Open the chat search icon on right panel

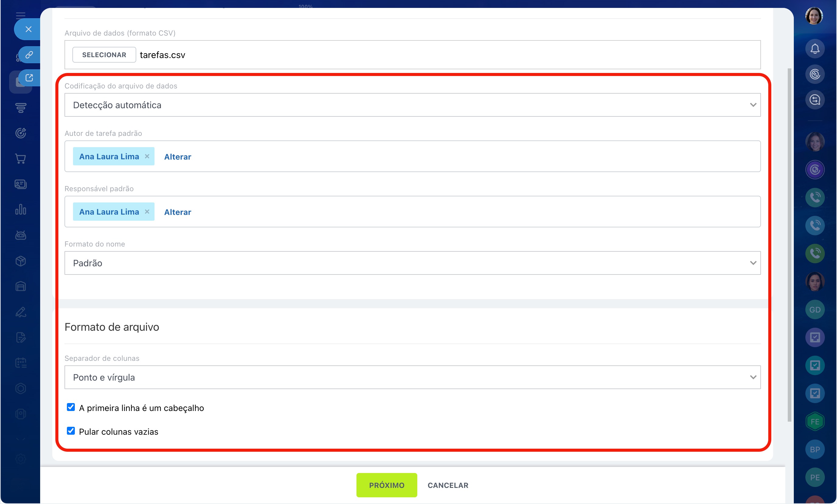pos(814,100)
